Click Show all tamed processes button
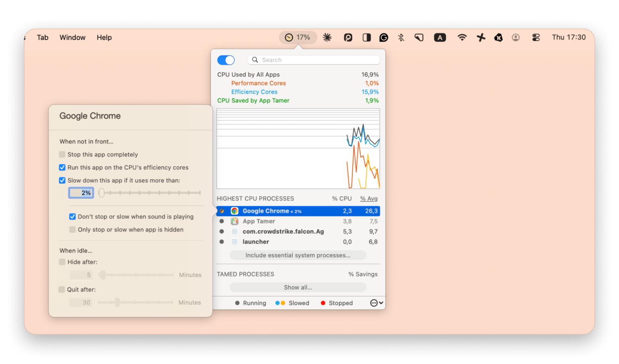Image resolution: width=619 pixels, height=364 pixels. point(298,287)
